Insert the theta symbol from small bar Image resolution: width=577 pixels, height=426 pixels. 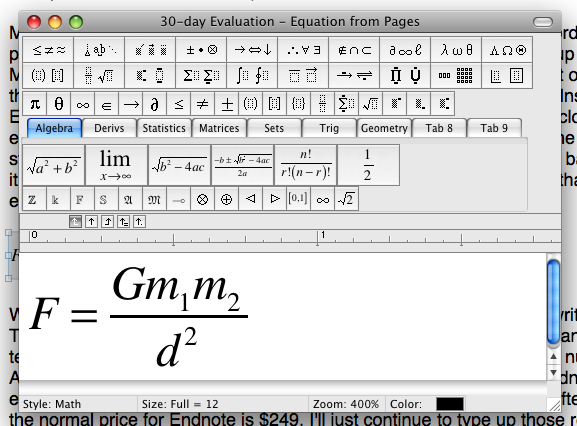pos(59,104)
